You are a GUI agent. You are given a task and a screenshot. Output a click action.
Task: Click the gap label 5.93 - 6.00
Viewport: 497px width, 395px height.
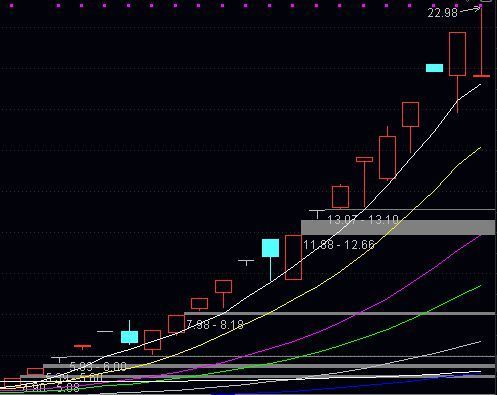point(98,367)
